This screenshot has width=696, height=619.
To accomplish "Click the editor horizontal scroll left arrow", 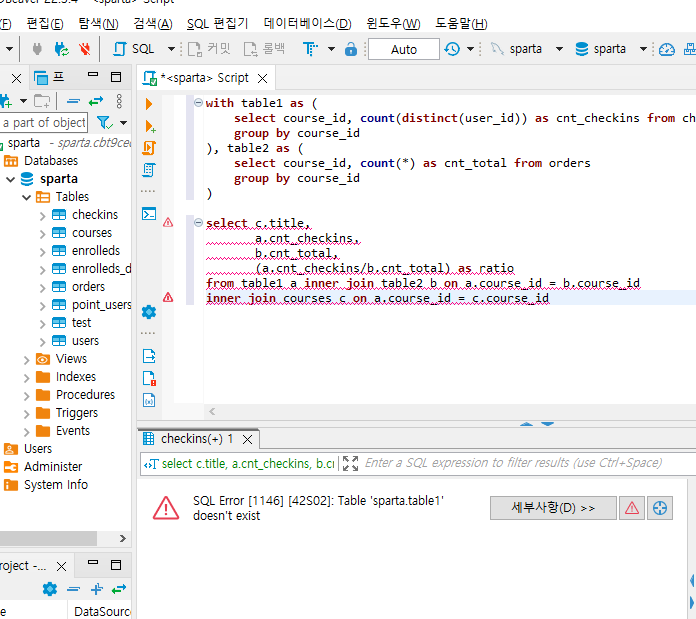I will 212,411.
